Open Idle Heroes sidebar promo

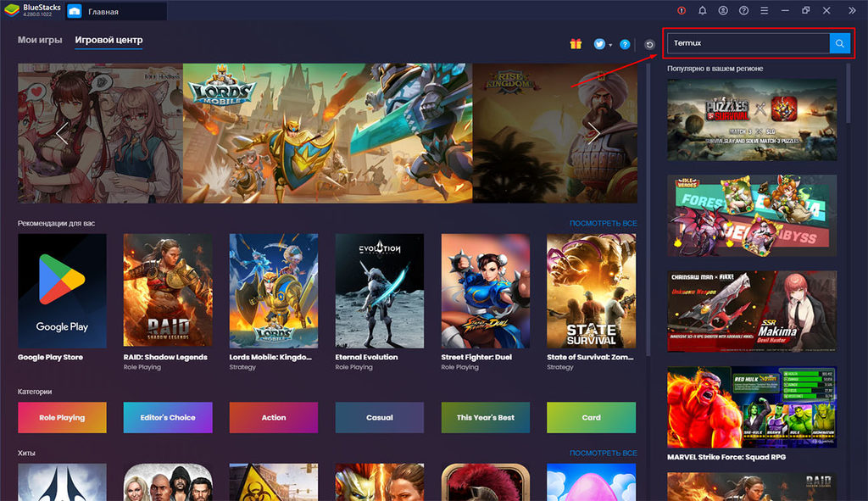coord(752,215)
